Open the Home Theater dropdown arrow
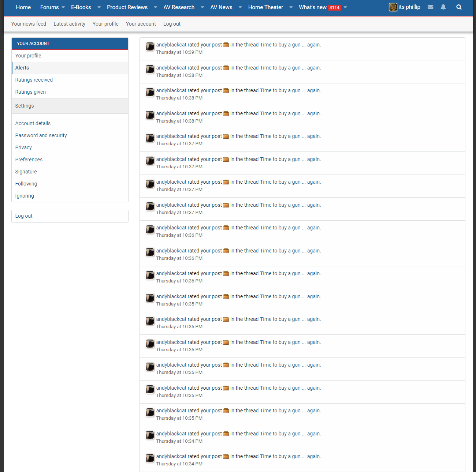The image size is (476, 472). [291, 7]
